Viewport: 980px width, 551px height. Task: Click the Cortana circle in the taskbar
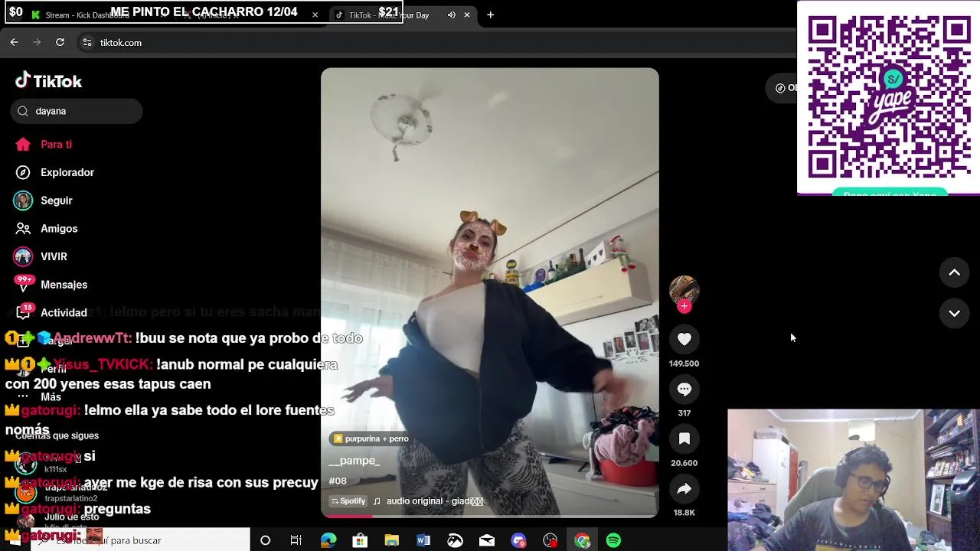[x=265, y=541]
